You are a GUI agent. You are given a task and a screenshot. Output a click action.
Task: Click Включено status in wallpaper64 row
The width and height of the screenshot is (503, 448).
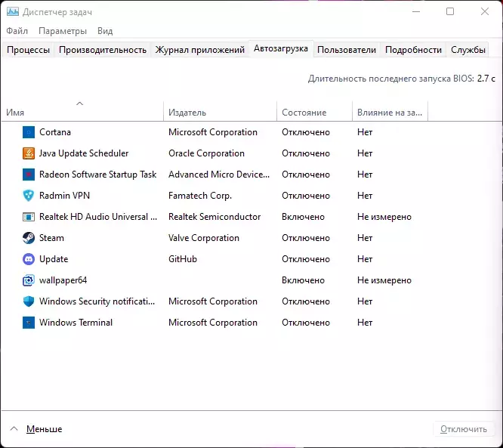[303, 280]
